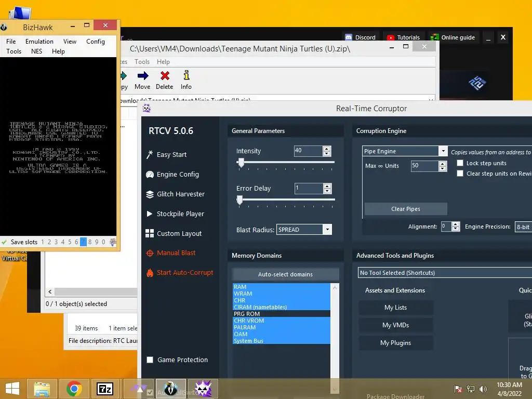Screen dimensions: 532x399
Task: Switch to BizHawk taskbar icon
Action: 170,389
